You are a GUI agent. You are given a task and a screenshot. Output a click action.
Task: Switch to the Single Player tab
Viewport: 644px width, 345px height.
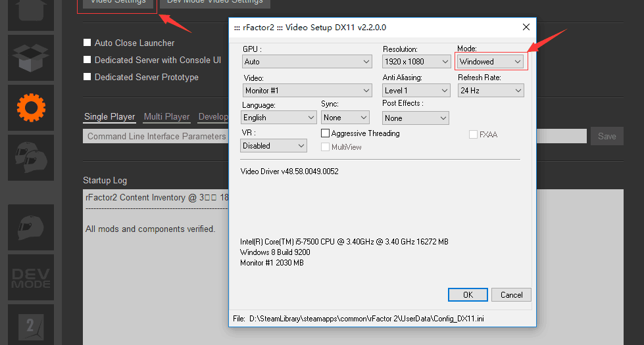pyautogui.click(x=110, y=117)
